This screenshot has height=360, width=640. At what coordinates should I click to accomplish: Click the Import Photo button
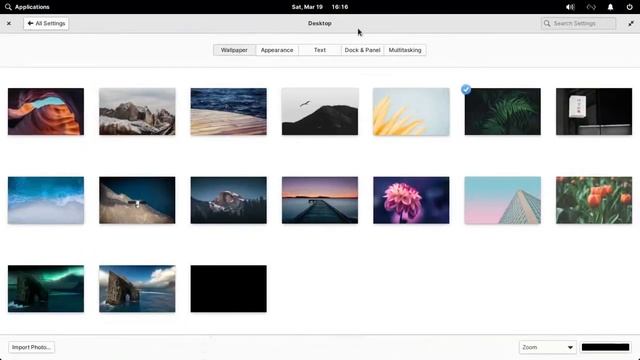coord(31,347)
